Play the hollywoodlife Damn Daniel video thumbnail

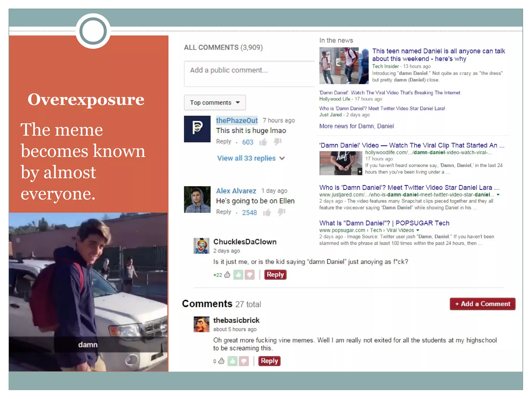tap(341, 163)
